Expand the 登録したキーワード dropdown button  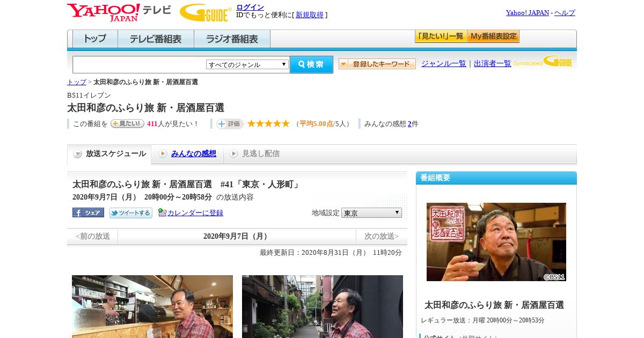click(x=377, y=64)
